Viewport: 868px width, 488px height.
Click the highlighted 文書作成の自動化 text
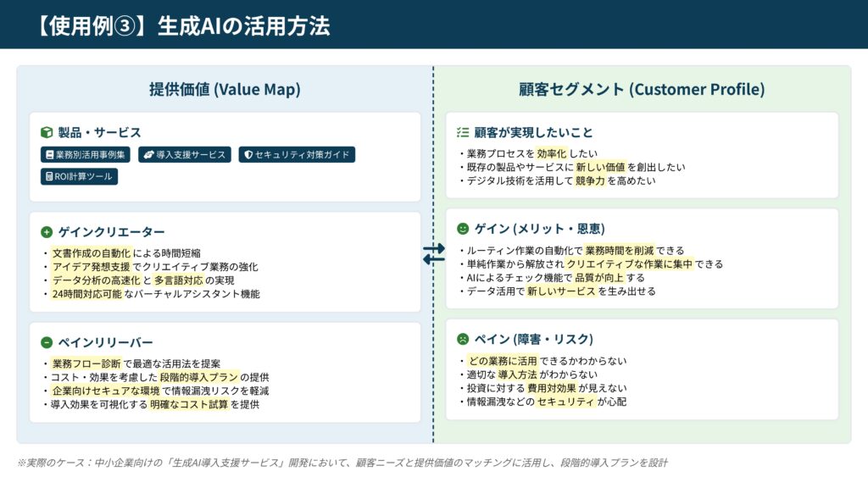[x=91, y=252]
